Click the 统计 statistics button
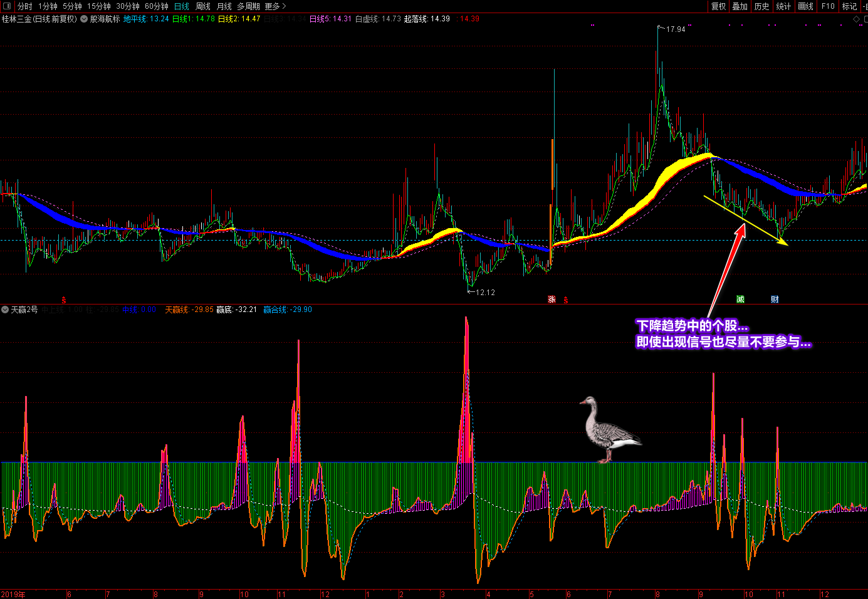 [783, 6]
